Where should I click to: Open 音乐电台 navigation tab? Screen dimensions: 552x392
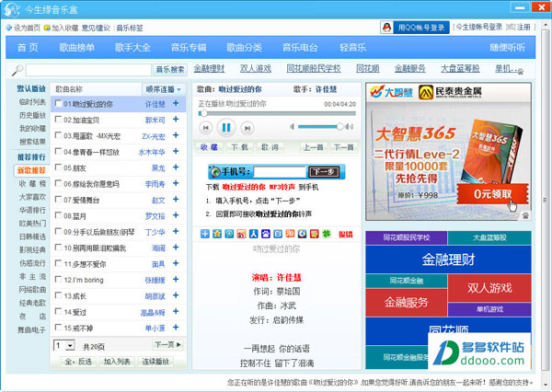pyautogui.click(x=300, y=48)
